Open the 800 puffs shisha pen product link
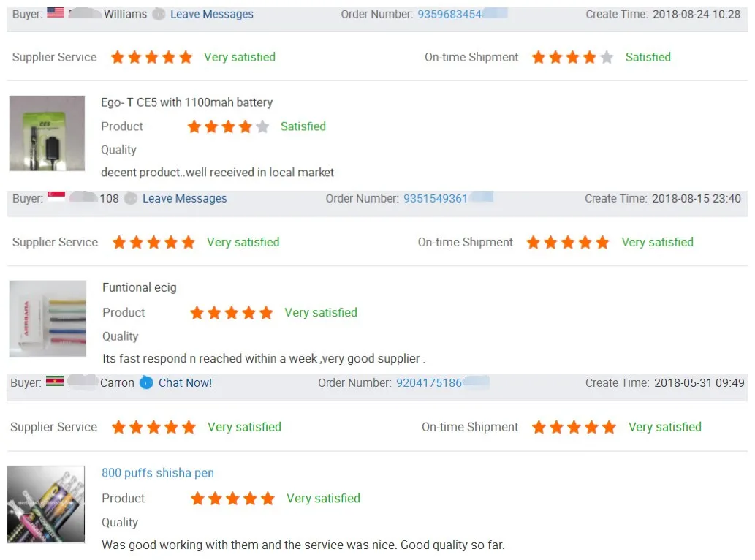Viewport: 755px width, 560px height. [158, 473]
